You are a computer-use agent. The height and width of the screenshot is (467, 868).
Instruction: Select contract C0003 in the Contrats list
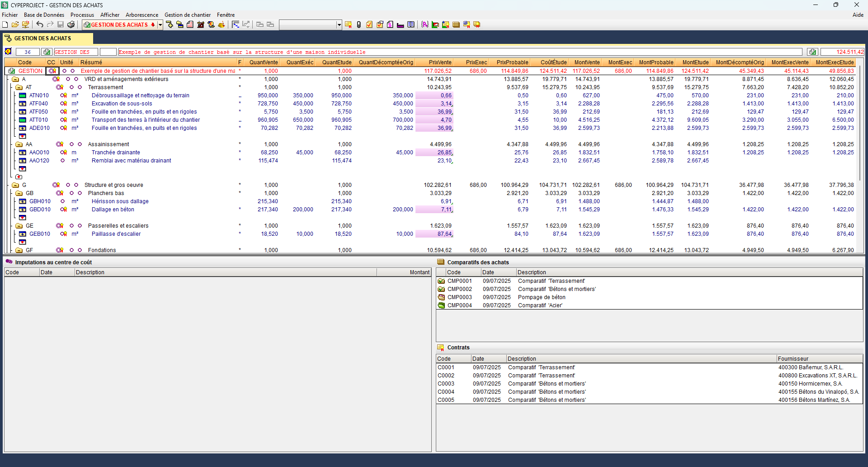click(446, 384)
